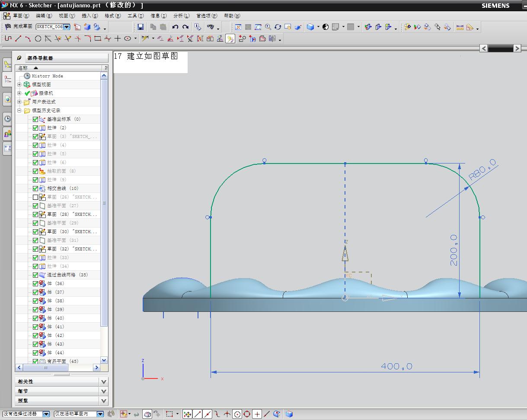Open the 草图(K) Sketch menu
The height and width of the screenshot is (420, 527).
(21, 16)
